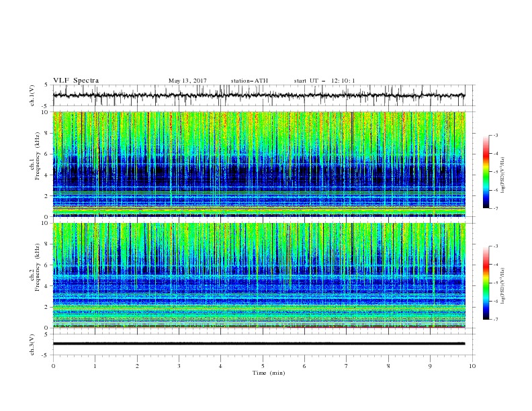Click the ch.3 flat waveform trace
This screenshot has width=532, height=411.
coord(259,344)
